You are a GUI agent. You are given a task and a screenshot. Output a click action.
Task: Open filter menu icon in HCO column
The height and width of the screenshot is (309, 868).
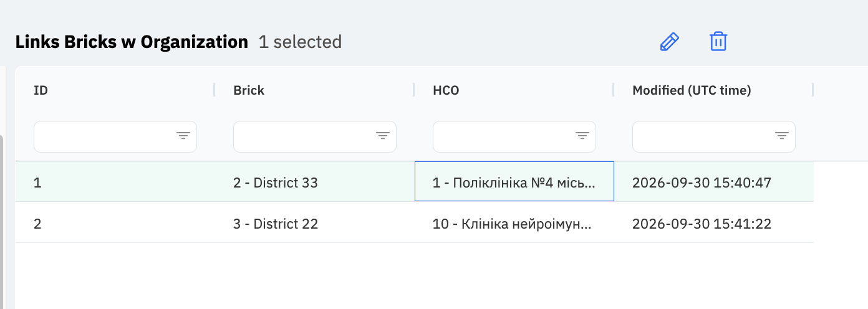point(582,136)
